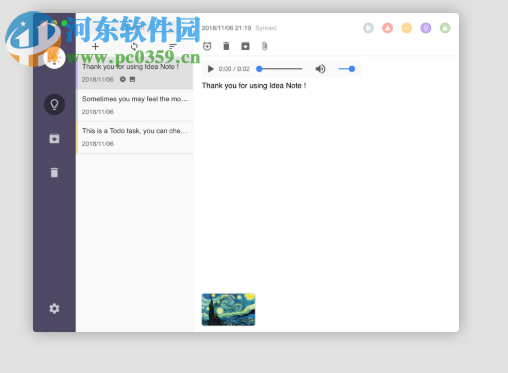Open the Trash section in the sidebar
Image resolution: width=508 pixels, height=373 pixels.
[54, 172]
